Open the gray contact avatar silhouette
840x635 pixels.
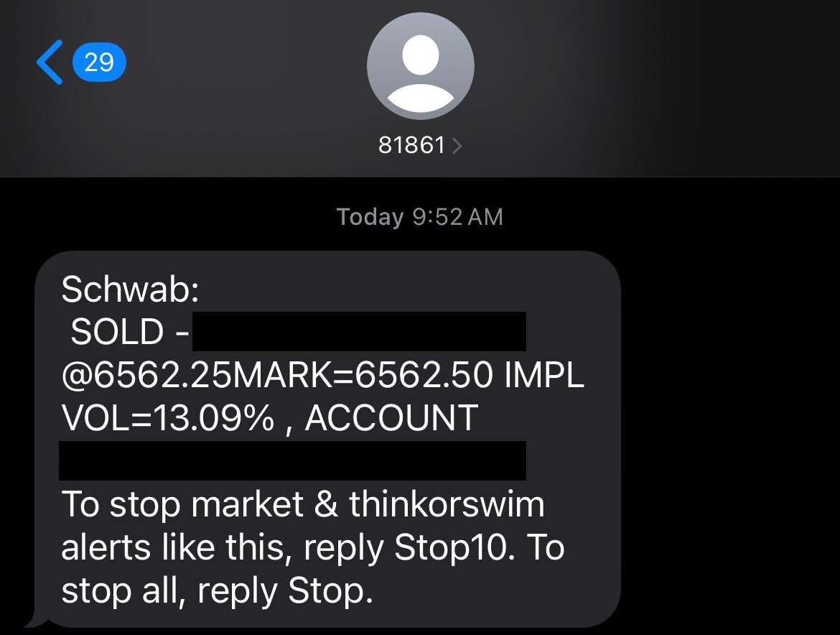(x=421, y=66)
